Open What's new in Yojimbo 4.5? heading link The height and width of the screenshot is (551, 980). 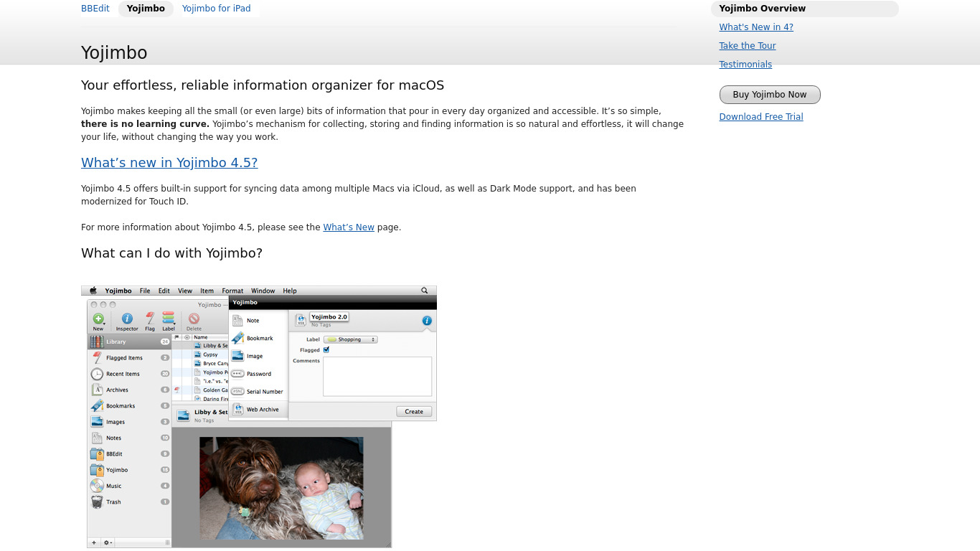tap(169, 163)
